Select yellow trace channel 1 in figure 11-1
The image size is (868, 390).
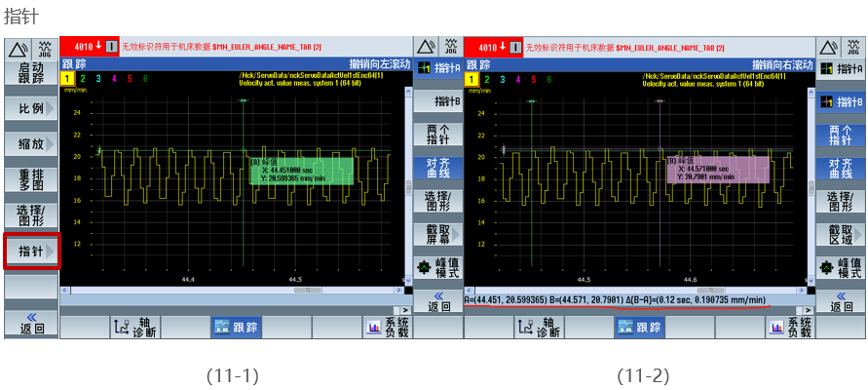click(x=66, y=79)
